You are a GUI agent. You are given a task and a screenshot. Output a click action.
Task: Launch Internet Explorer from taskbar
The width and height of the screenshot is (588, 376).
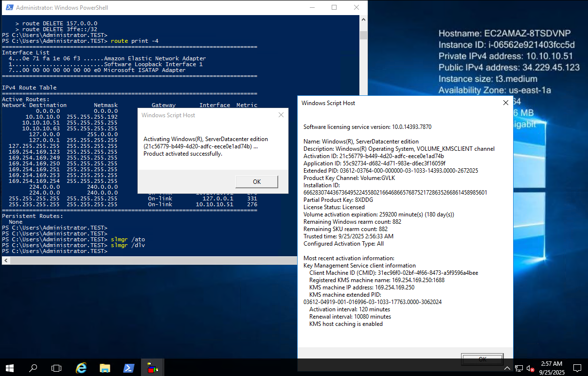point(81,368)
